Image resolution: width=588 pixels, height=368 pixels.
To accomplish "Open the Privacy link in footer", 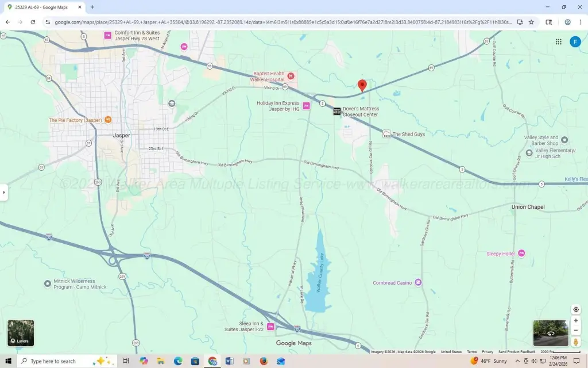I will click(488, 351).
